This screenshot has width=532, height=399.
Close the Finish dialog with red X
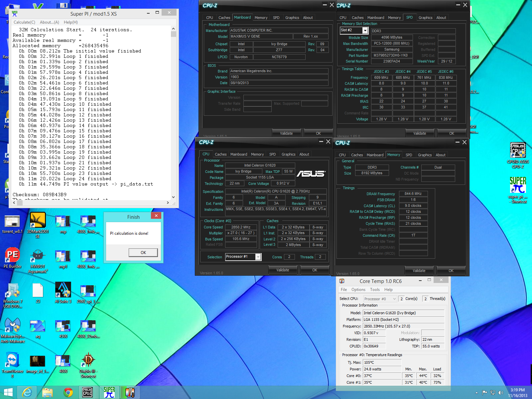pos(156,215)
